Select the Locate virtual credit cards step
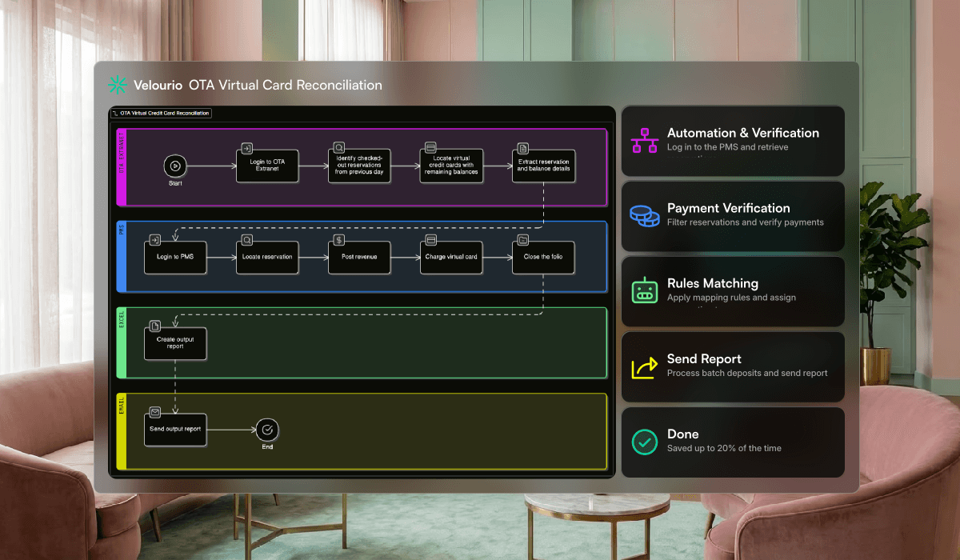Image resolution: width=960 pixels, height=560 pixels. coord(451,166)
